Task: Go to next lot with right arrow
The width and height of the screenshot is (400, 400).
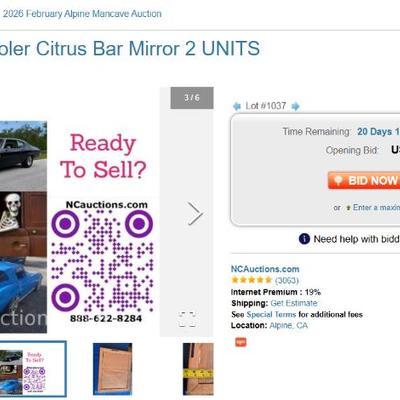Action: click(295, 106)
